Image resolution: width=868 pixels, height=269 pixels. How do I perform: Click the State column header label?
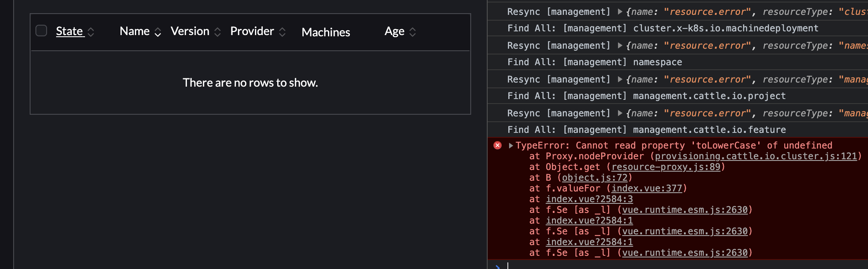click(70, 31)
